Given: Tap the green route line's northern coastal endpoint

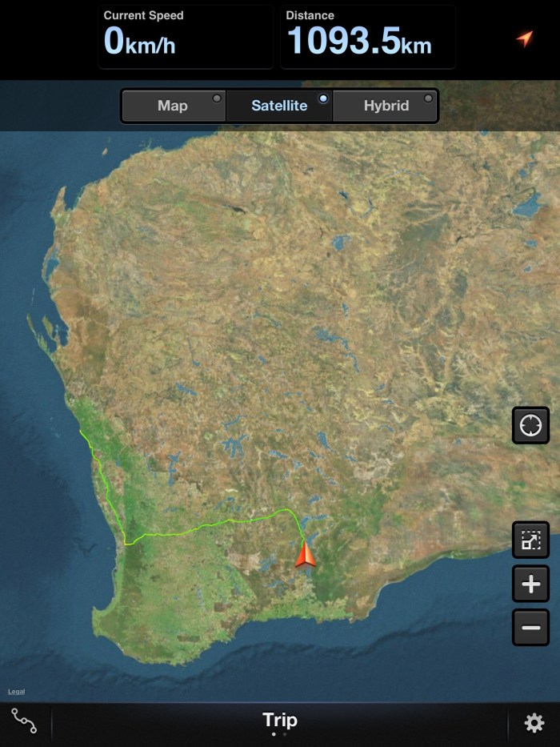Looking at the screenshot, I should click(x=81, y=432).
